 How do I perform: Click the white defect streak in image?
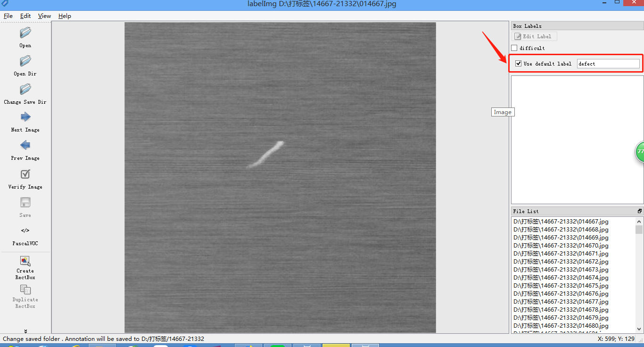point(266,154)
